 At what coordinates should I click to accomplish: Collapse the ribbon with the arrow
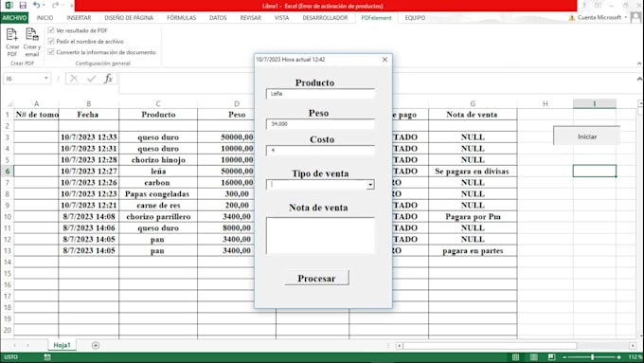[x=639, y=64]
